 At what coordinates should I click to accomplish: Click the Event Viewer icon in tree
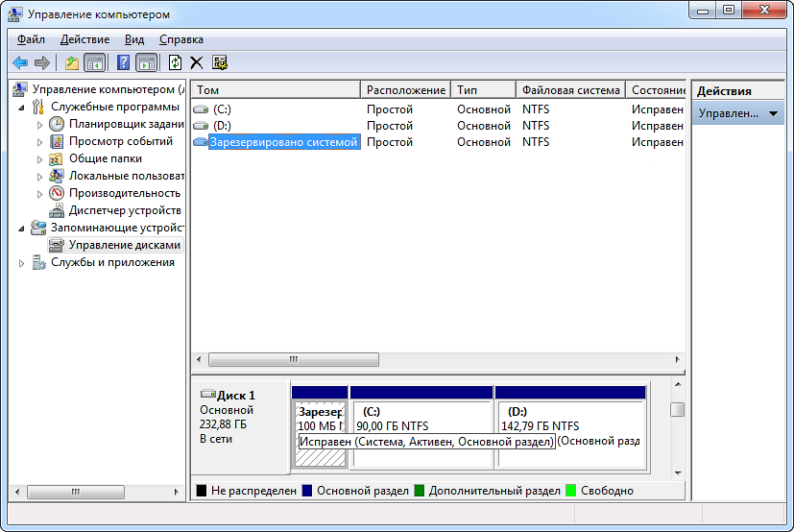[x=57, y=141]
